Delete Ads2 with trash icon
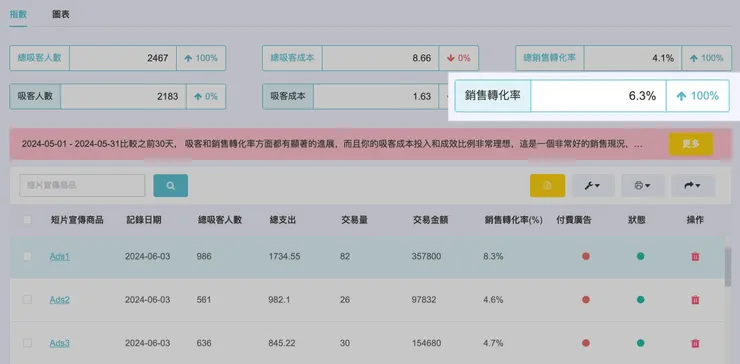Screen dimensions: 740x364 (x=695, y=299)
